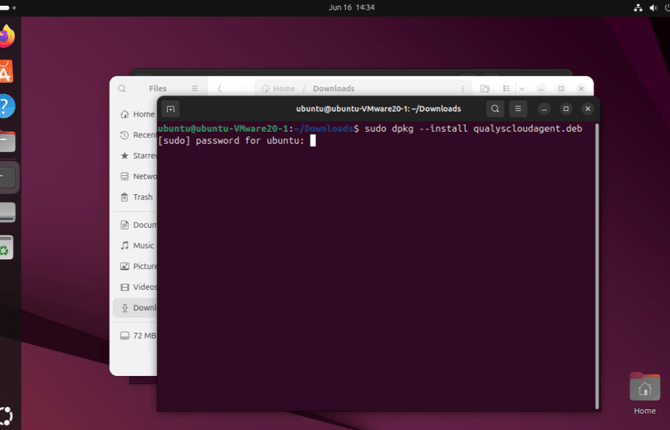Open Trash in the Files sidebar
The image size is (670, 430).
tap(136, 197)
